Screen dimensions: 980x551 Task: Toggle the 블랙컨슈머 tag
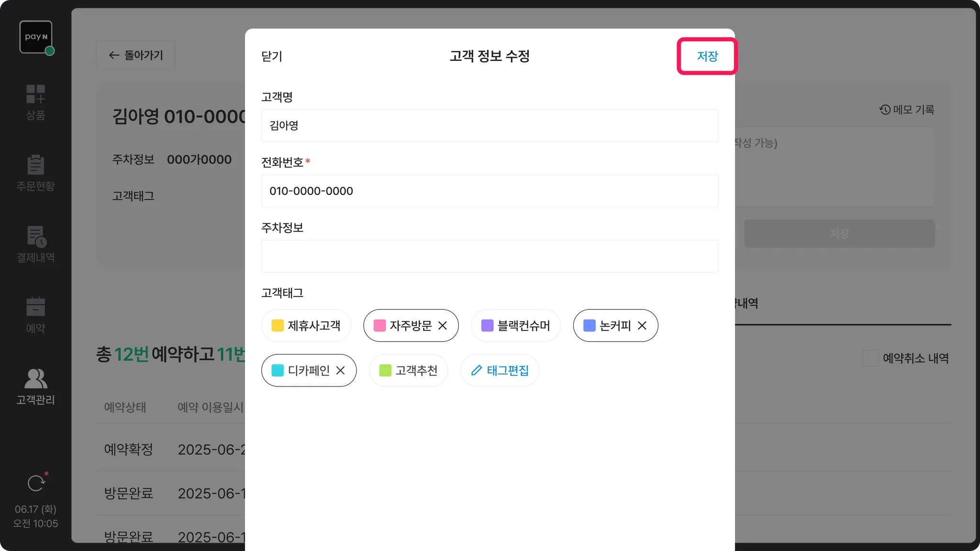pyautogui.click(x=515, y=326)
